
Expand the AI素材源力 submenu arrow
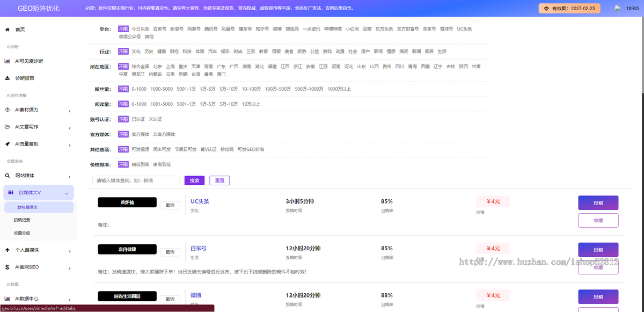[70, 110]
